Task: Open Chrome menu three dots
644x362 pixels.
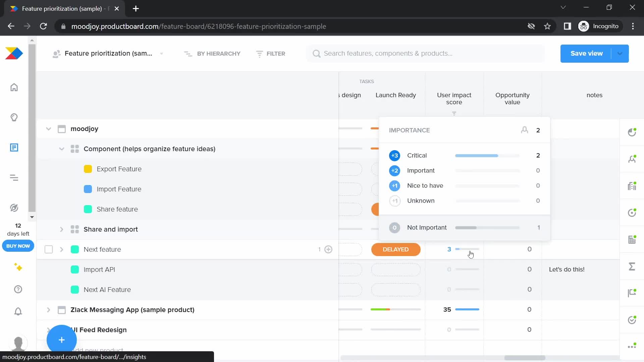Action: tap(633, 26)
